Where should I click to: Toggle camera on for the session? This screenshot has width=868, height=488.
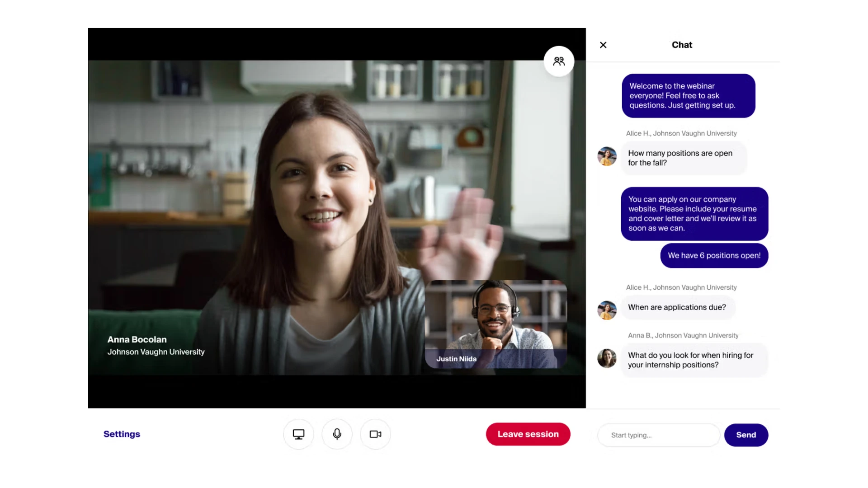(375, 434)
